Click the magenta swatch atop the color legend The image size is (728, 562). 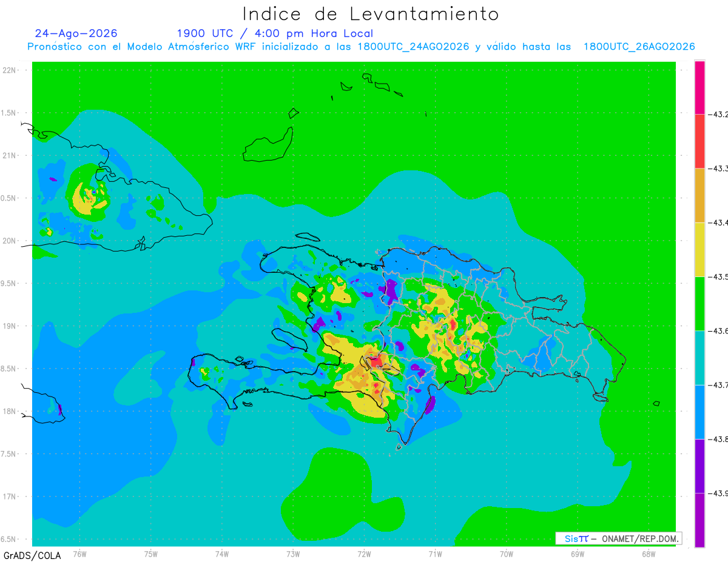(x=699, y=87)
